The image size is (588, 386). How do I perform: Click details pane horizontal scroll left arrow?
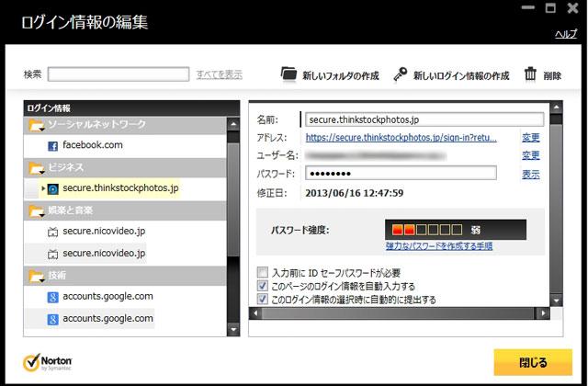click(x=255, y=313)
